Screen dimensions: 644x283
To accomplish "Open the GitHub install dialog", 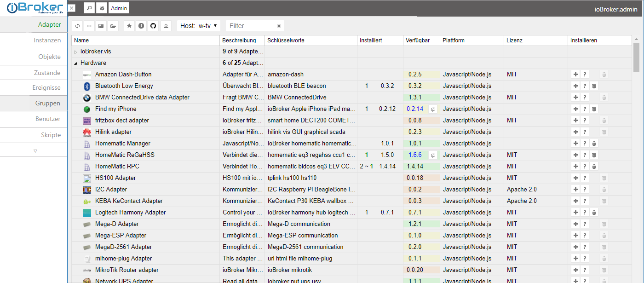I will 153,26.
